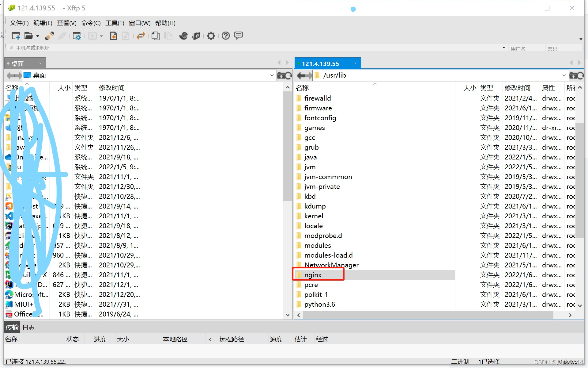The width and height of the screenshot is (588, 368).
Task: Expand the remote path /usr/lib dropdown
Action: (564, 75)
